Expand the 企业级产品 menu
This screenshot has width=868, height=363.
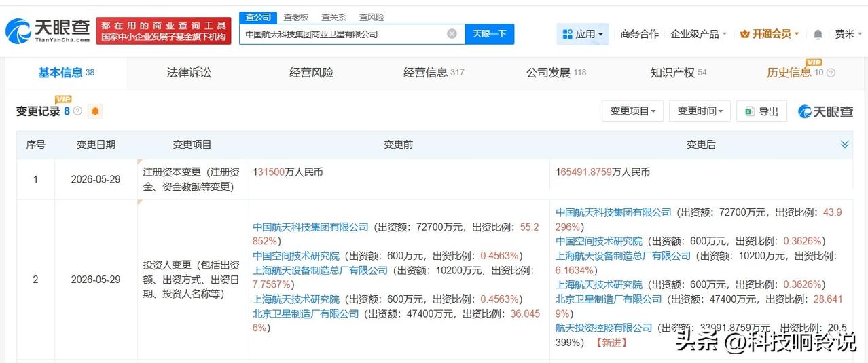pos(699,34)
